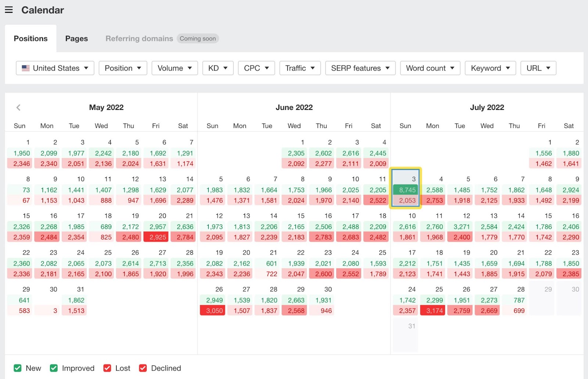Navigate to earlier months with left chevron

(18, 107)
